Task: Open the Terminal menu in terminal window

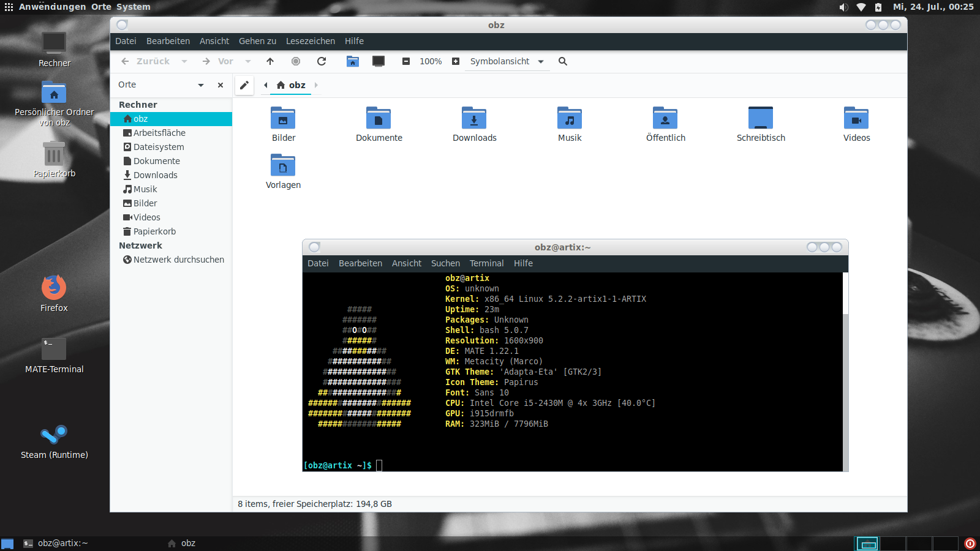Action: point(486,263)
